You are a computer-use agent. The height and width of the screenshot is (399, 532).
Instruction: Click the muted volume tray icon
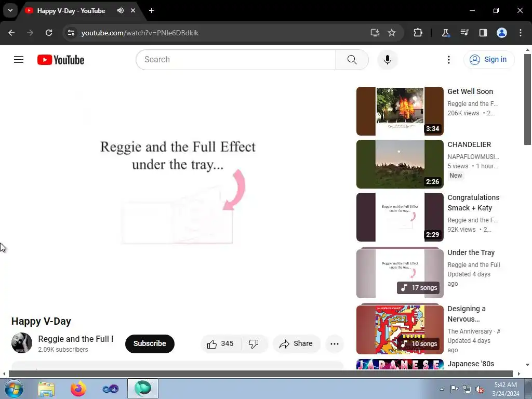[x=480, y=389]
